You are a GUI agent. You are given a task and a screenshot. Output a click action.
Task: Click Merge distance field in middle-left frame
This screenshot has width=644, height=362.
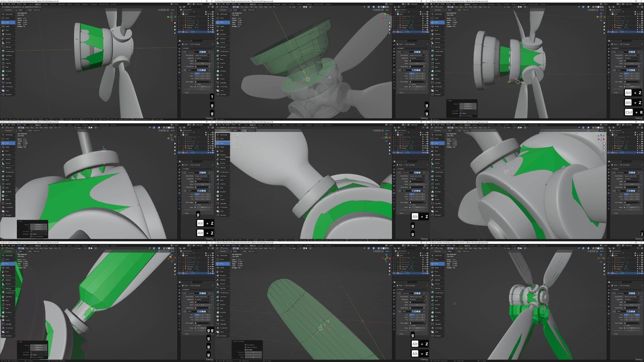(203, 207)
